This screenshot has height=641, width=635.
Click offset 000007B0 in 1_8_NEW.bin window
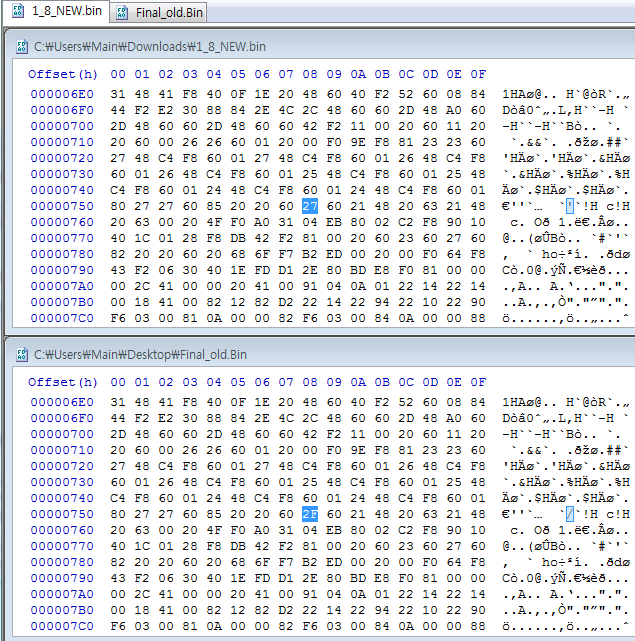62,302
